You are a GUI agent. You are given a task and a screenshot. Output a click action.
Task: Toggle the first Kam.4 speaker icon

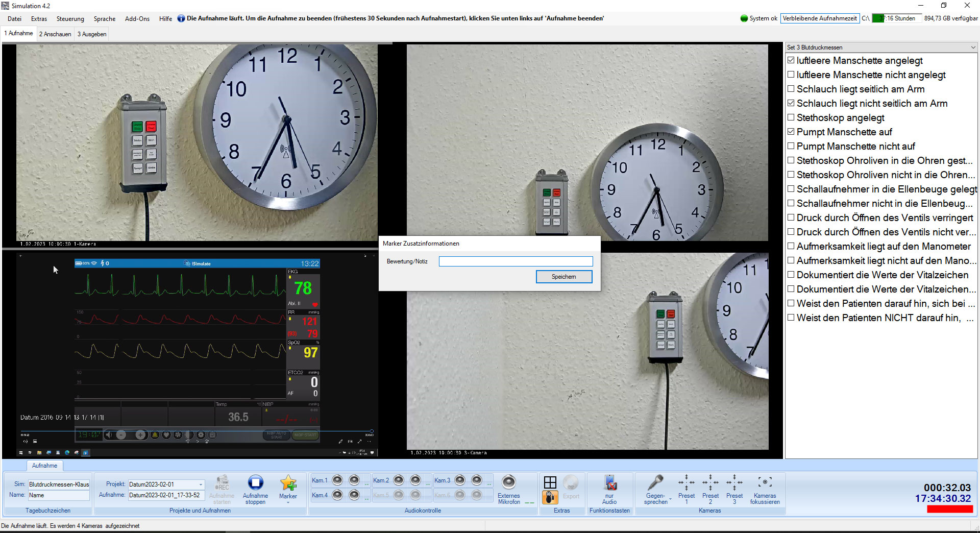[337, 495]
